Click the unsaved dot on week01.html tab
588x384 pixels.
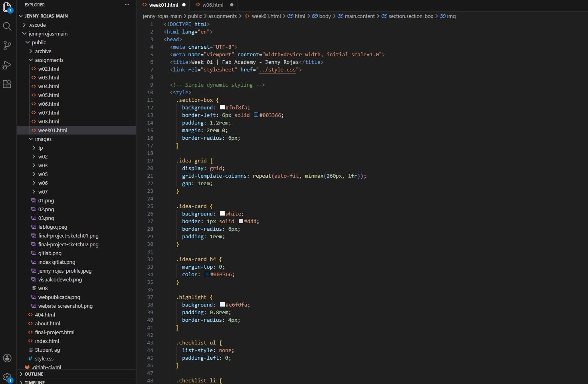click(x=184, y=5)
